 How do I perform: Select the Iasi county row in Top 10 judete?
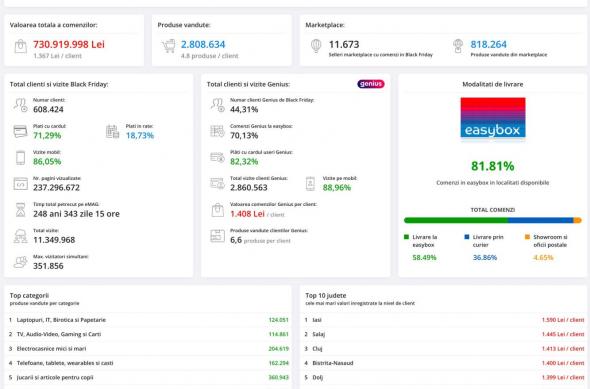[444, 320]
